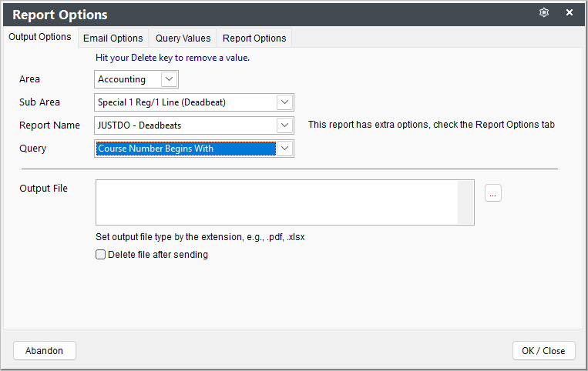Close the Report Options dialog
This screenshot has height=371, width=588.
click(x=570, y=12)
